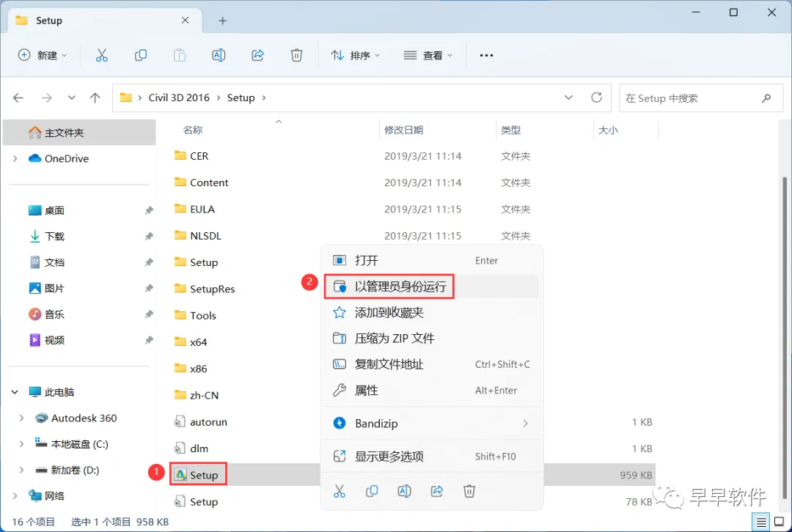The image size is (792, 532).
Task: Click the Delete trash icon in the toolbar
Action: point(296,55)
